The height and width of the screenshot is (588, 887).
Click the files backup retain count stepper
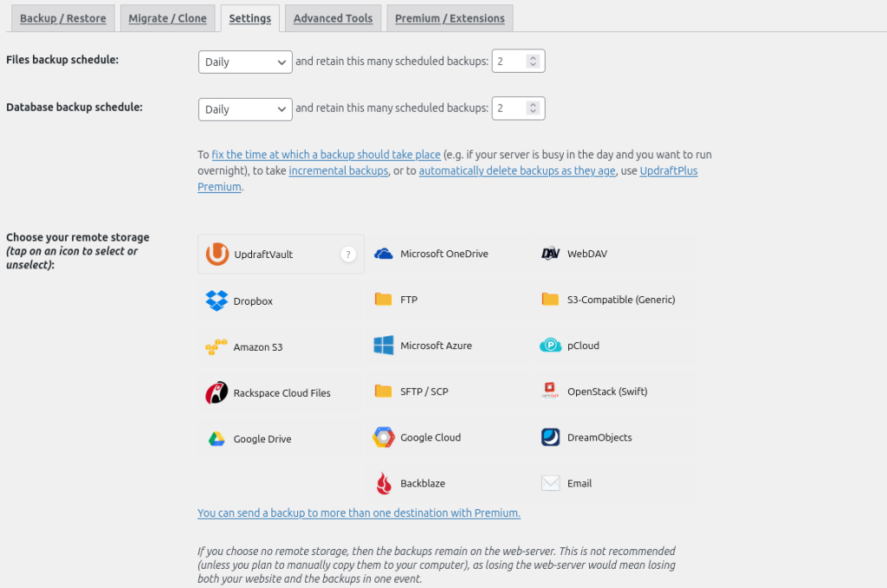pos(533,62)
